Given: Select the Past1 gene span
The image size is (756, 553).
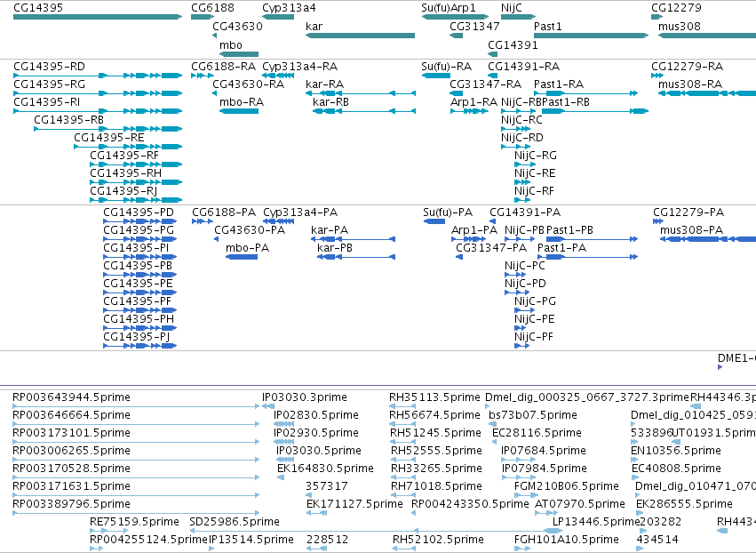Looking at the screenshot, I should (591, 36).
